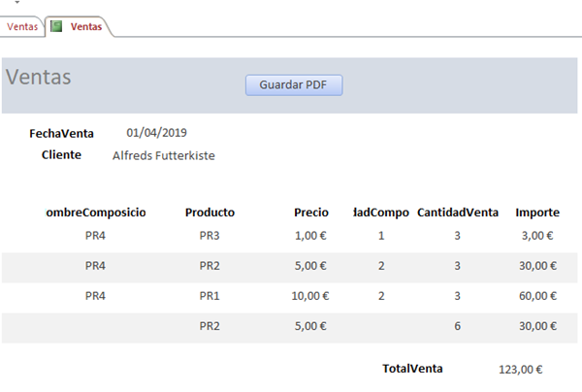Click the green report icon on Ventas tab
The height and width of the screenshot is (392, 582).
pos(56,27)
